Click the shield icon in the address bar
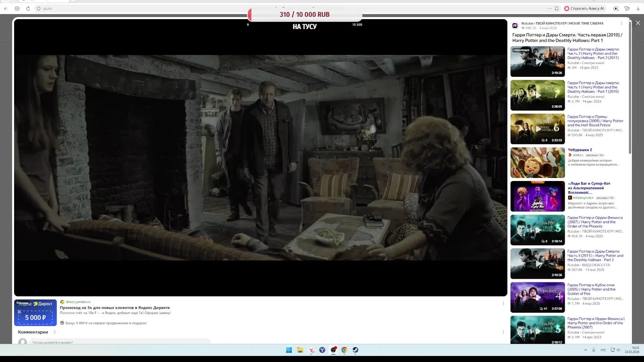Screen dimensions: 644x362 coord(39,9)
